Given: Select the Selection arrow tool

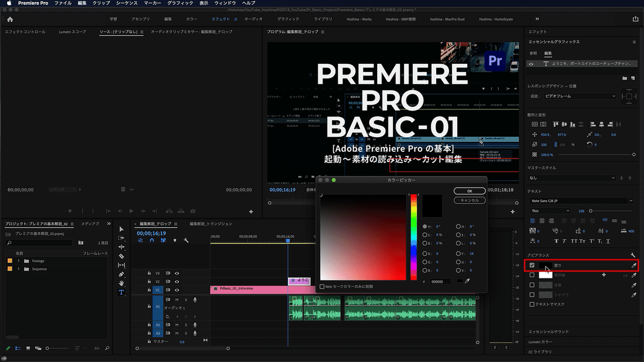Looking at the screenshot, I should tap(121, 229).
